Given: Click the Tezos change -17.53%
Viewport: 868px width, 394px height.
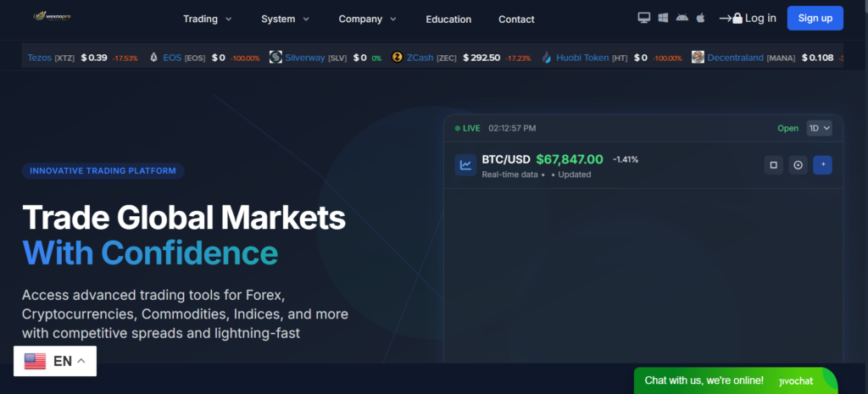Looking at the screenshot, I should click(125, 58).
